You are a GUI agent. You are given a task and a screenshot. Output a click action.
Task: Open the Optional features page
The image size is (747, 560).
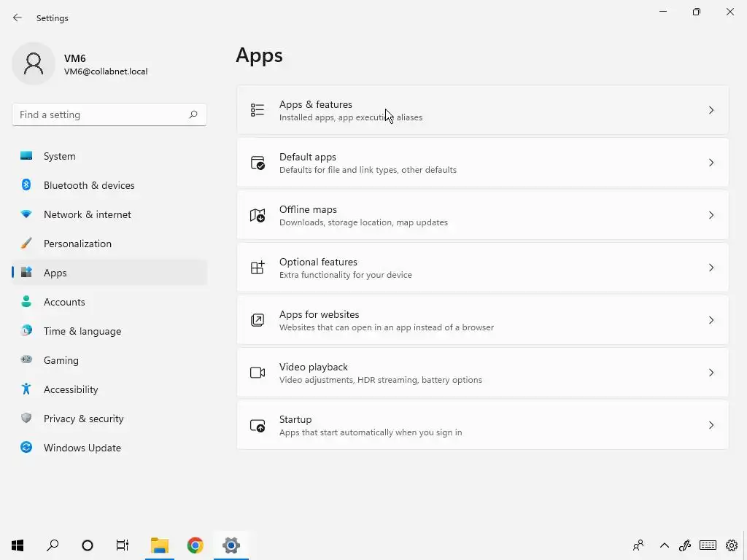pyautogui.click(x=482, y=268)
